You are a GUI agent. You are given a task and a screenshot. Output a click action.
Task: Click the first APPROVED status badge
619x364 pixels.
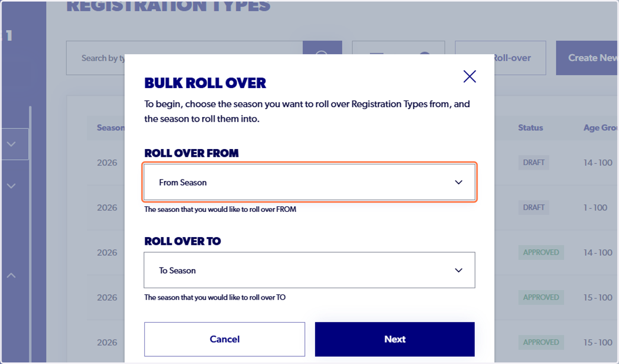[541, 253]
